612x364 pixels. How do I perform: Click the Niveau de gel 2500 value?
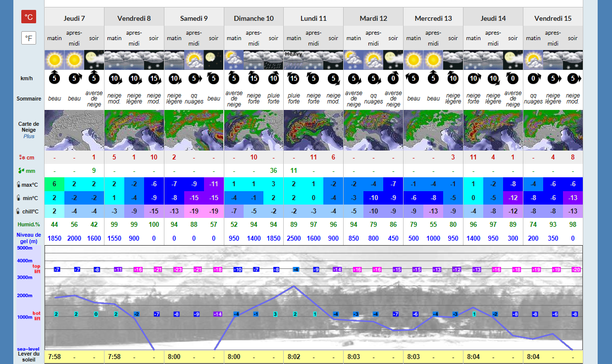(294, 238)
